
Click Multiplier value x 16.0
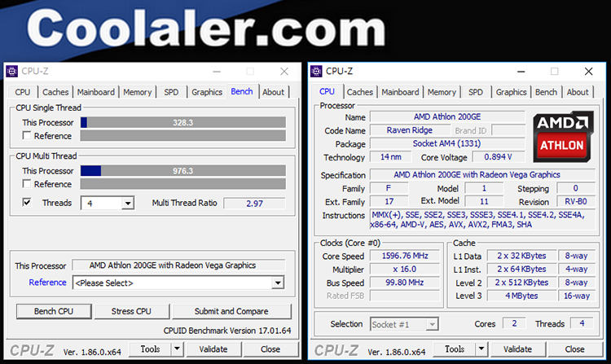click(x=405, y=269)
